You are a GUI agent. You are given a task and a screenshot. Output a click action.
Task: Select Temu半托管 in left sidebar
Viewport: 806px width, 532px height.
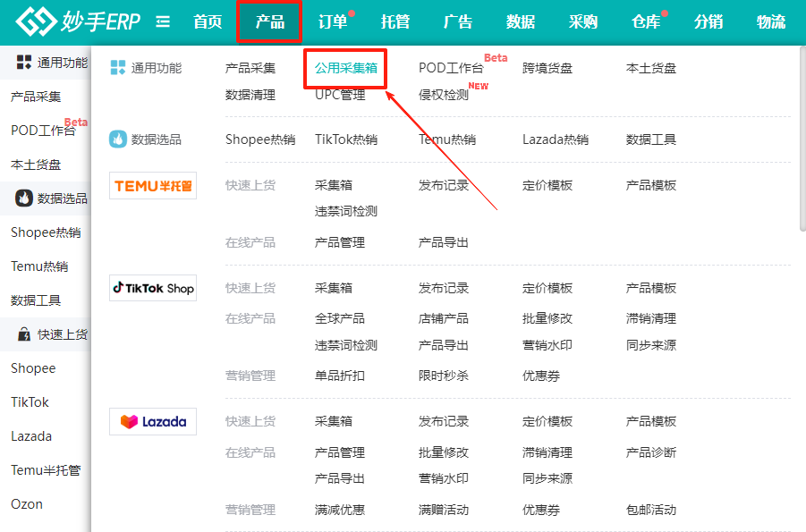tap(46, 470)
